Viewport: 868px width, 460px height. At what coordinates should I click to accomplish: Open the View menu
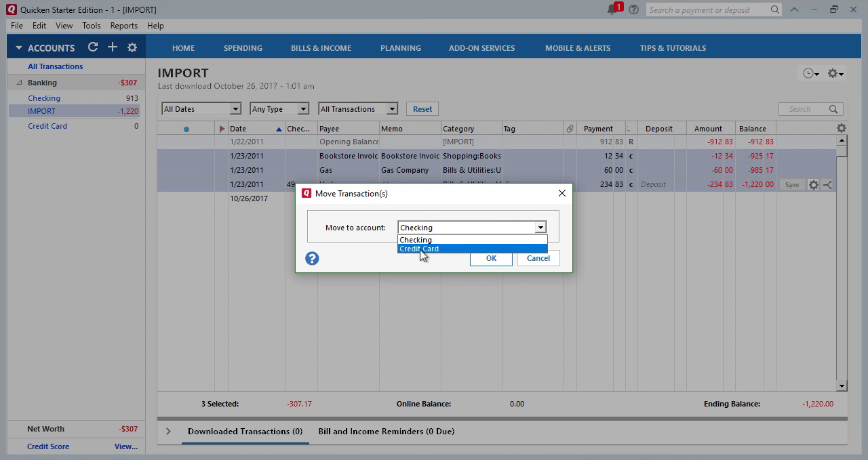click(64, 26)
